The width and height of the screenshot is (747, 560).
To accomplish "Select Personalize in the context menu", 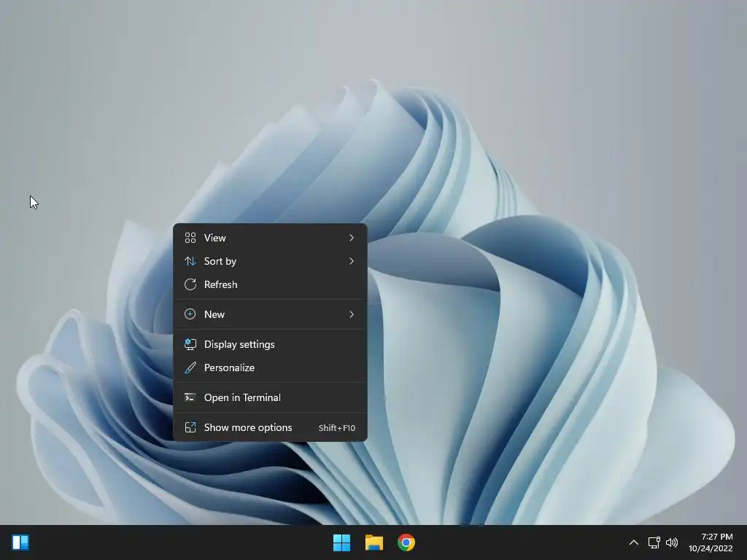I will 270,367.
